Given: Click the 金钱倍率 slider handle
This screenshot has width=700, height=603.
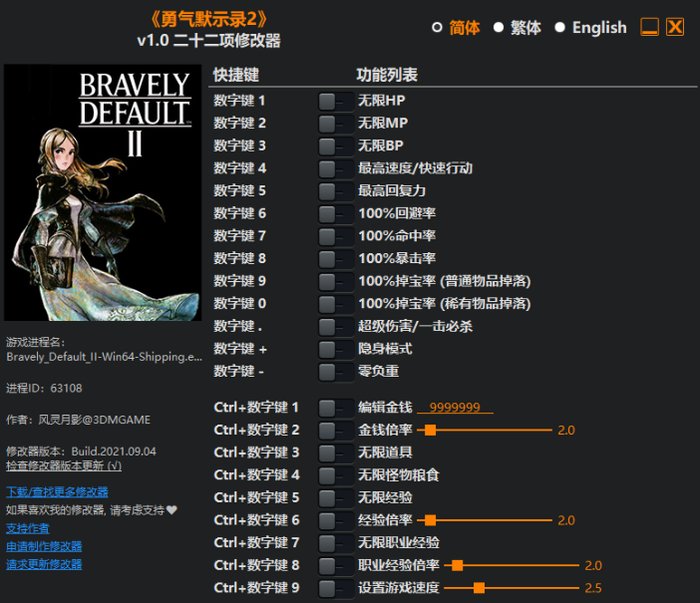Looking at the screenshot, I should [x=430, y=430].
